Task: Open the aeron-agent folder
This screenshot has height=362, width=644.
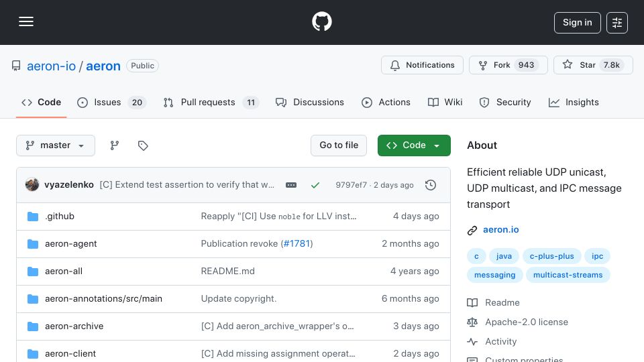Action: (70, 244)
